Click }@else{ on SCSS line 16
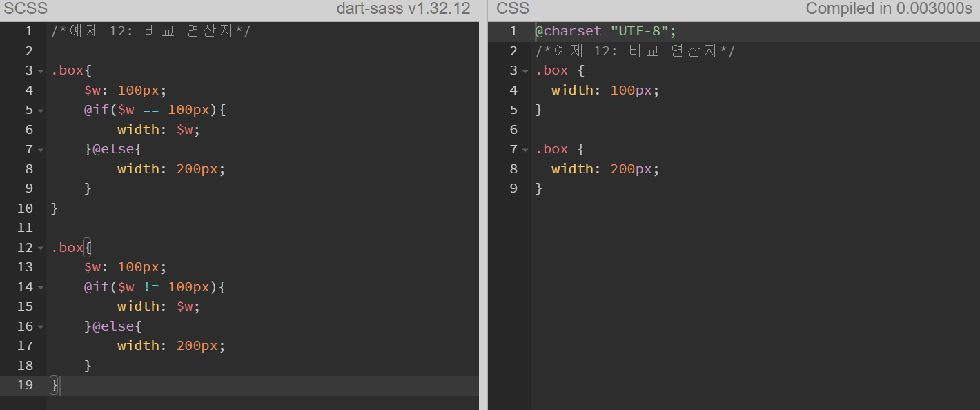This screenshot has width=980, height=410. pyautogui.click(x=113, y=326)
